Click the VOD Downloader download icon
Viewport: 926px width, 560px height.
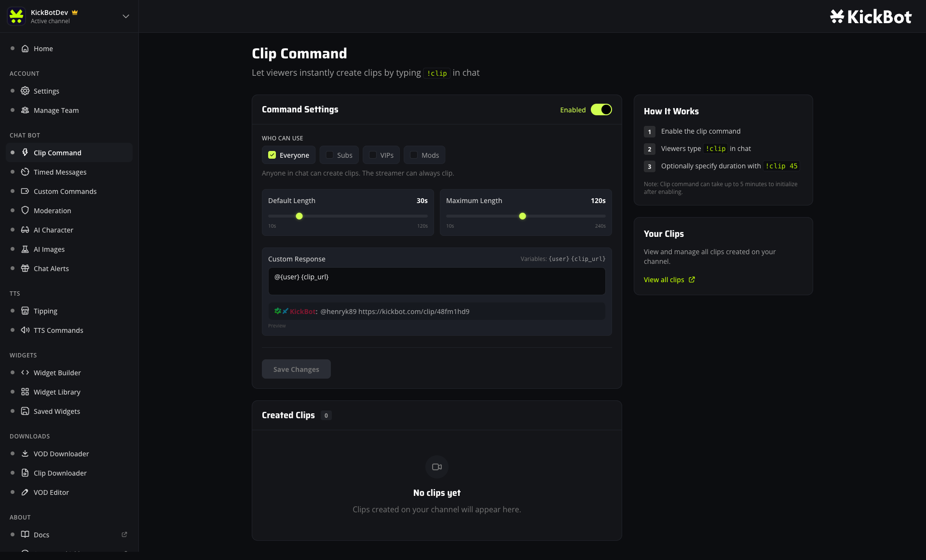tap(25, 454)
